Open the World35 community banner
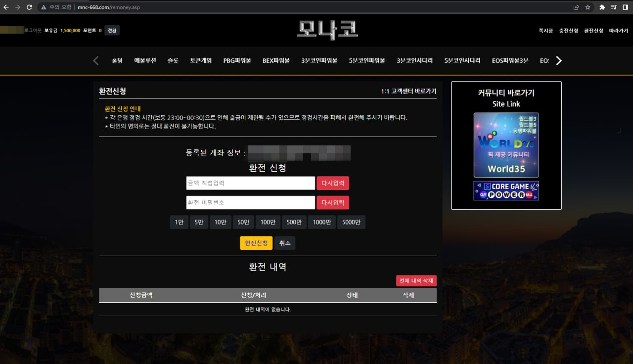The width and height of the screenshot is (633, 364). [506, 145]
